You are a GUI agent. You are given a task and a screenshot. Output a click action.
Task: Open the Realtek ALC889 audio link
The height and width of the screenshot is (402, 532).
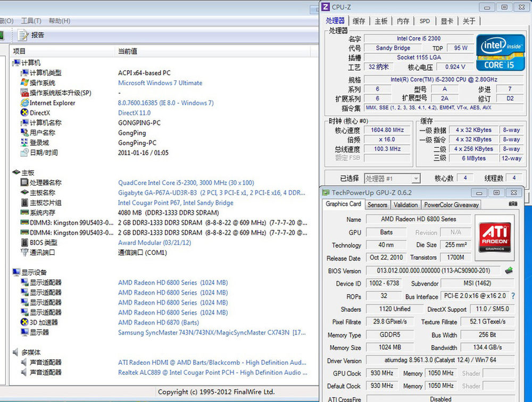click(212, 372)
